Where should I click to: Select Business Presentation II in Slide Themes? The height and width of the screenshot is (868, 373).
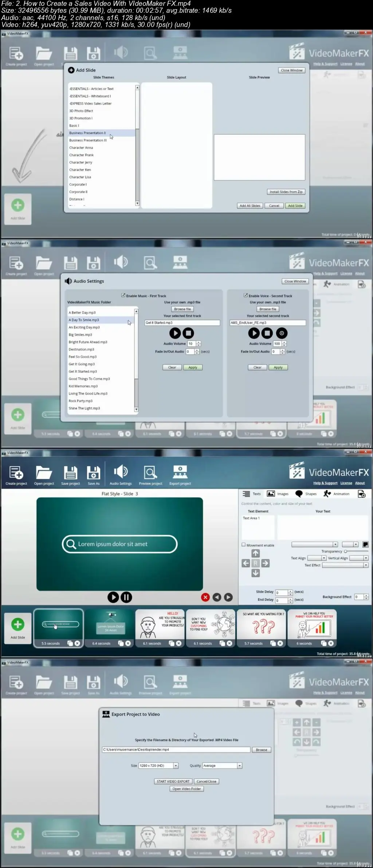click(x=102, y=133)
